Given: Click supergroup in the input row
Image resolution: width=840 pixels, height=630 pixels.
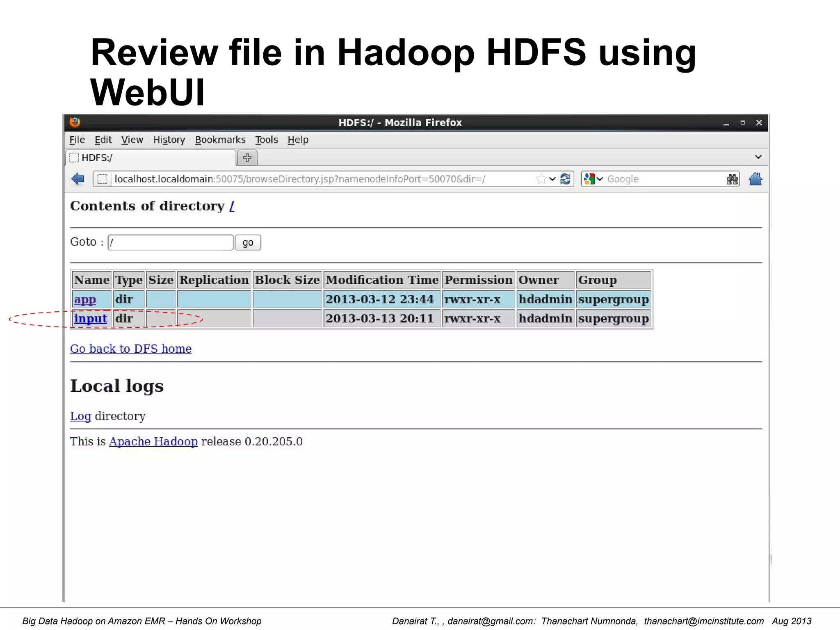Looking at the screenshot, I should [x=614, y=318].
